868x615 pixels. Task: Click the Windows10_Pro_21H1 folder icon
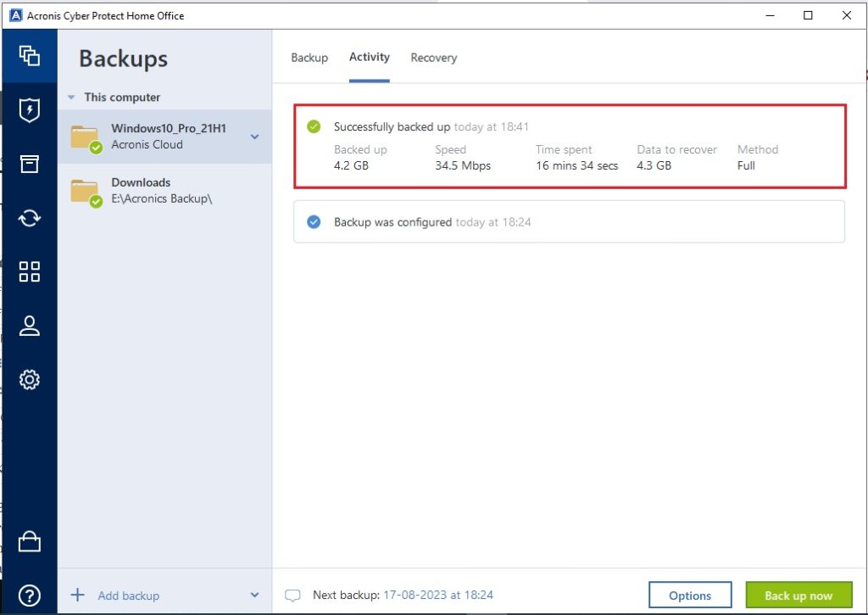point(86,138)
